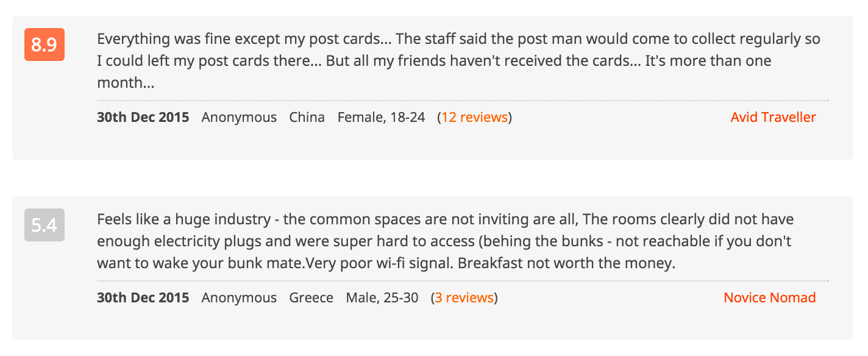The width and height of the screenshot is (868, 356).
Task: Click the dotted divider in the first review
Action: [463, 100]
